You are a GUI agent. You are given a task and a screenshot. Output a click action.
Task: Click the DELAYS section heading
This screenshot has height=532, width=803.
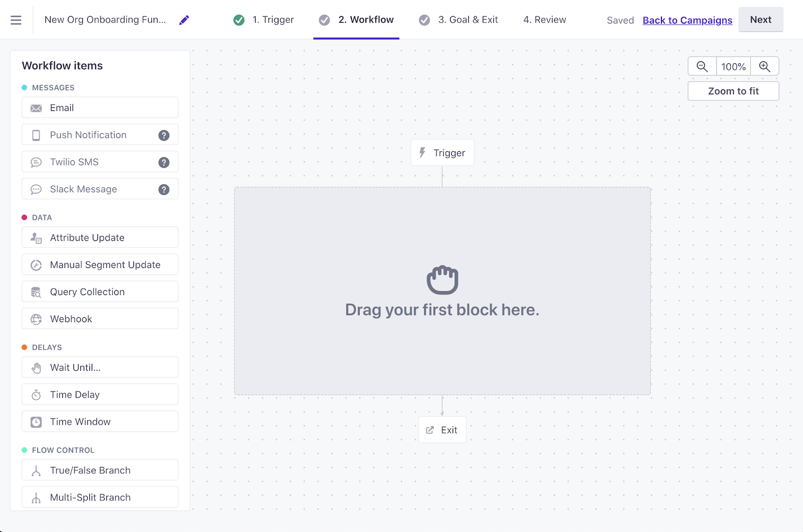47,348
